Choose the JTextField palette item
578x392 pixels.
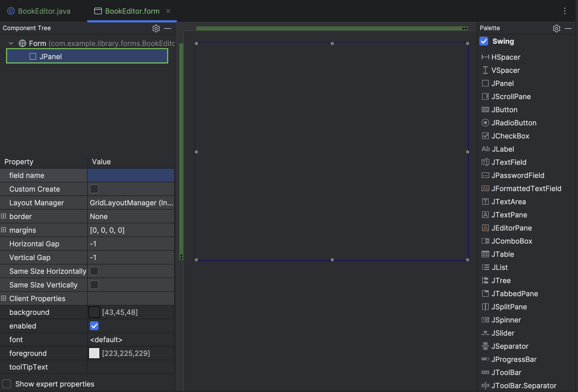click(509, 162)
